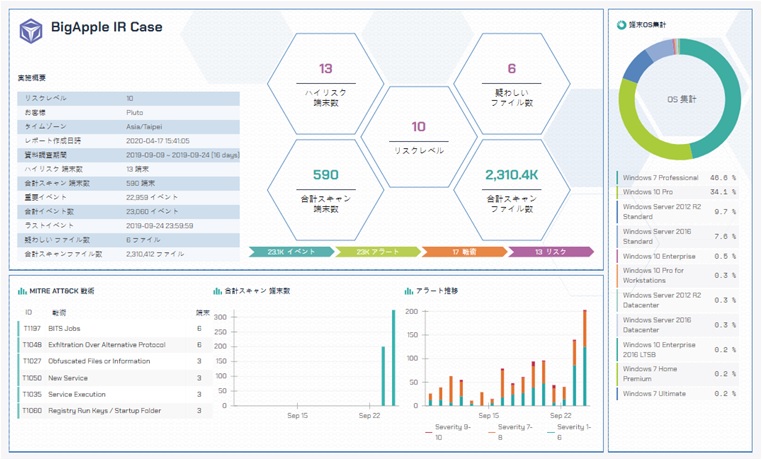Click the bar chart icon beside アラート推移
The height and width of the screenshot is (460, 762).
pos(409,291)
